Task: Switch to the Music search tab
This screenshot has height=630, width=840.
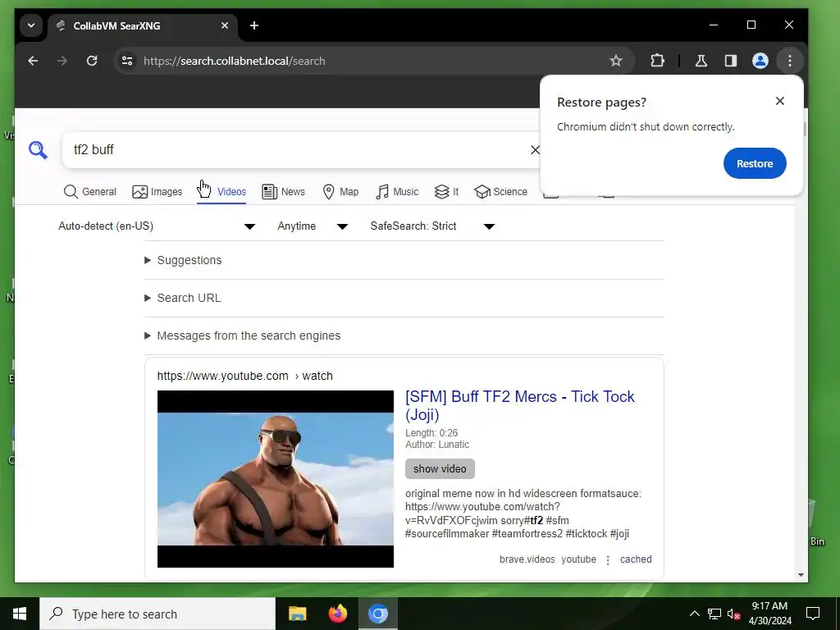Action: click(397, 192)
